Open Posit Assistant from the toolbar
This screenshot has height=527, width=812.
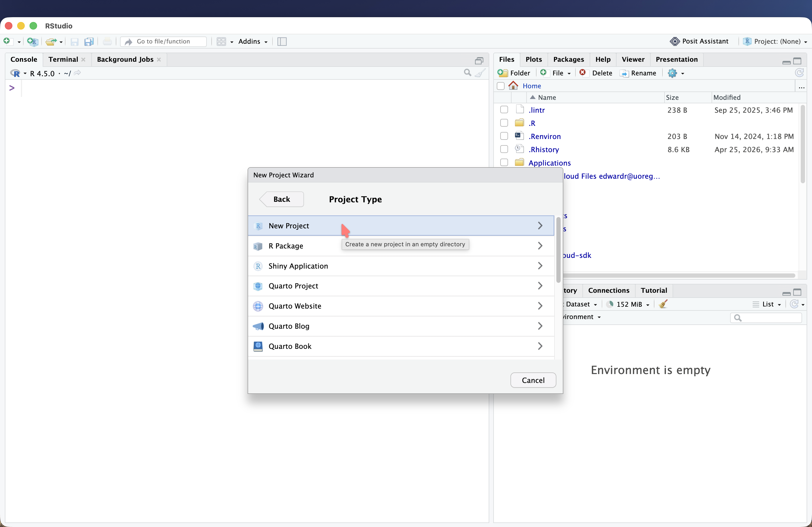[699, 41]
